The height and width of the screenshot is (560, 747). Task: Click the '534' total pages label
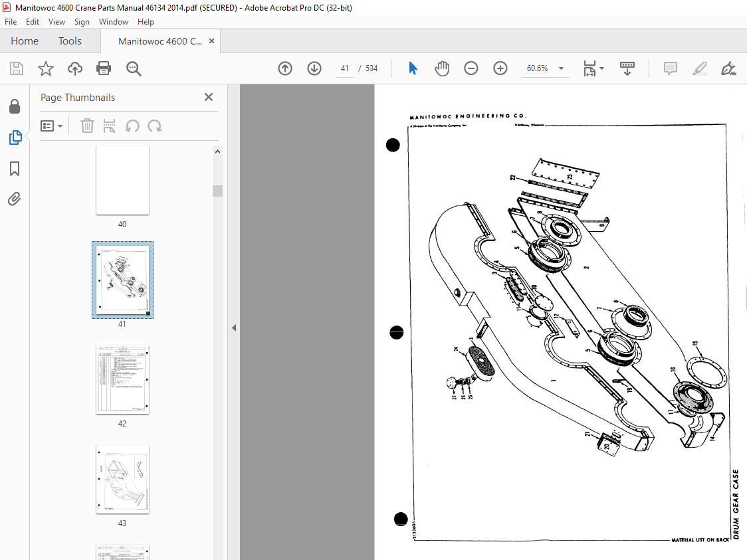coord(372,68)
